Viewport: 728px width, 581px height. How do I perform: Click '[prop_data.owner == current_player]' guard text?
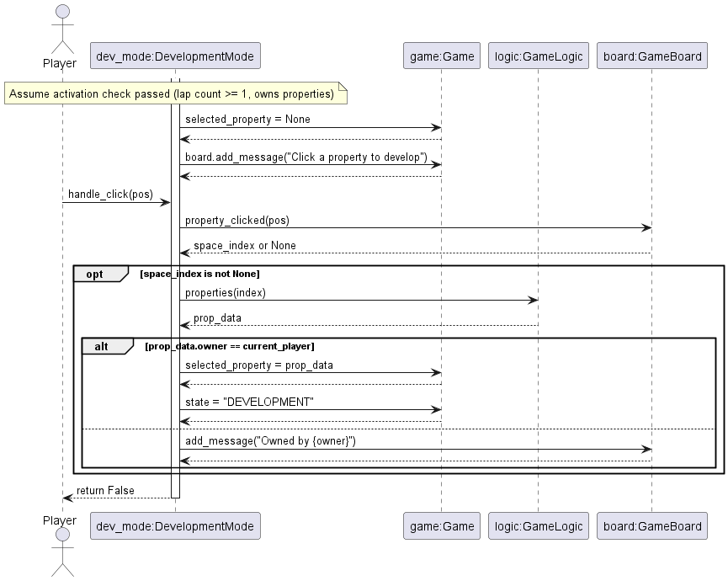[x=230, y=346]
